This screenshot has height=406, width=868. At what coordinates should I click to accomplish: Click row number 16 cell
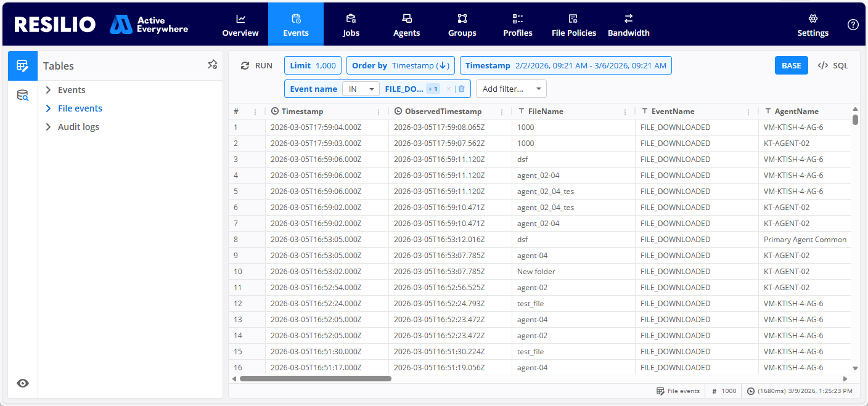pos(247,368)
